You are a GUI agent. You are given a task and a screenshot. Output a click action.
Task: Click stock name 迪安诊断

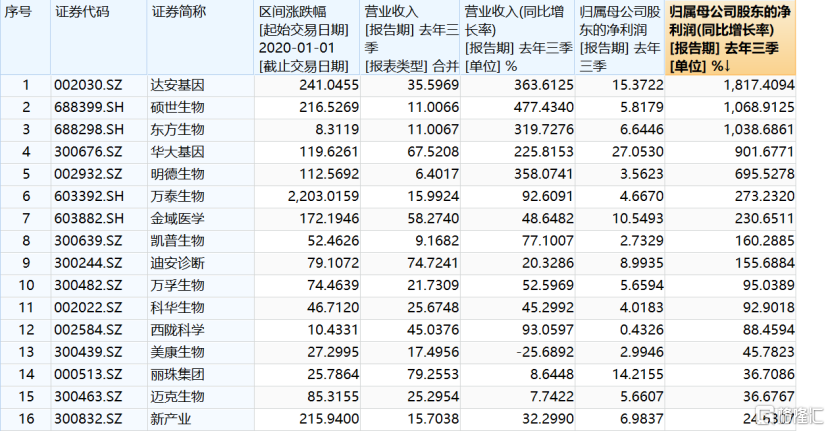(177, 263)
